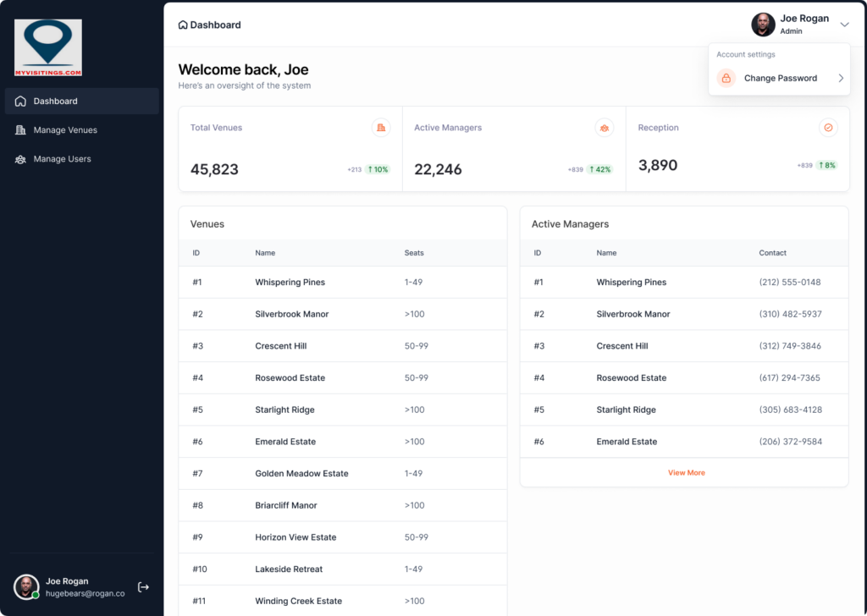Click the home icon in the Dashboard breadcrumb
Image resolution: width=867 pixels, height=616 pixels.
183,25
